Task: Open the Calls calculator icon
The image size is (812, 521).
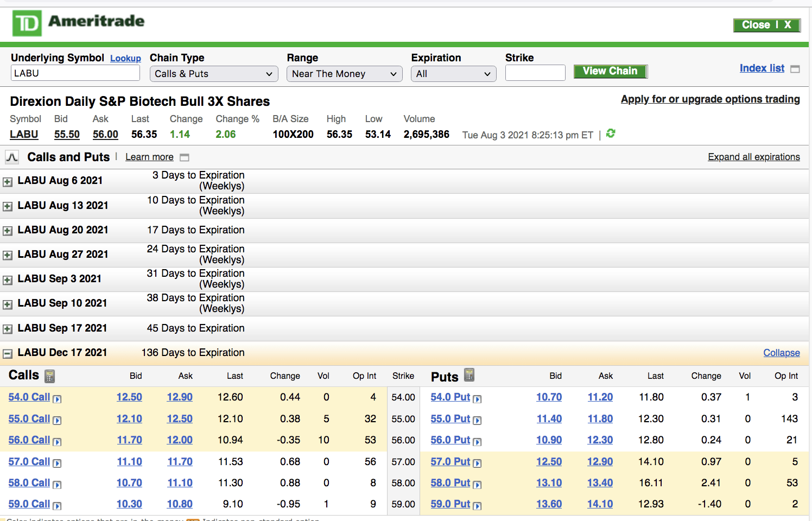Action: [x=49, y=376]
